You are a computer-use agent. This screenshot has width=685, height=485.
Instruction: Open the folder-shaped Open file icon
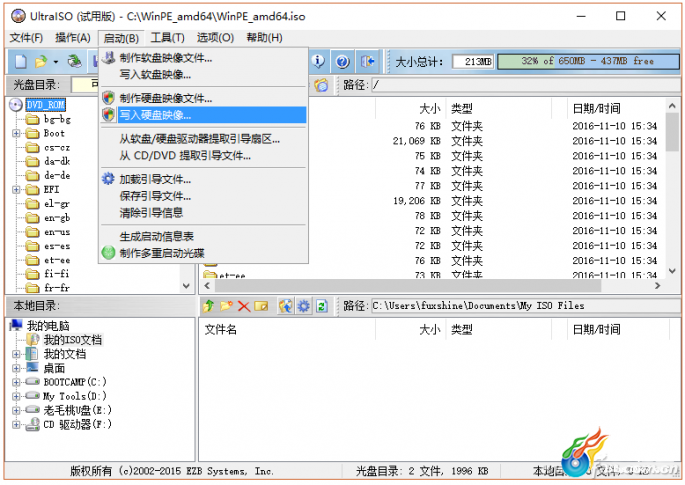tap(41, 62)
